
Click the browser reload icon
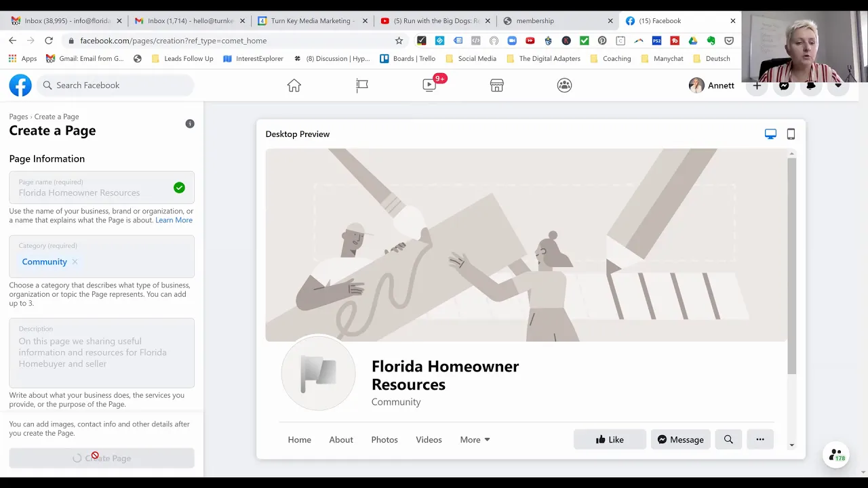(x=49, y=41)
